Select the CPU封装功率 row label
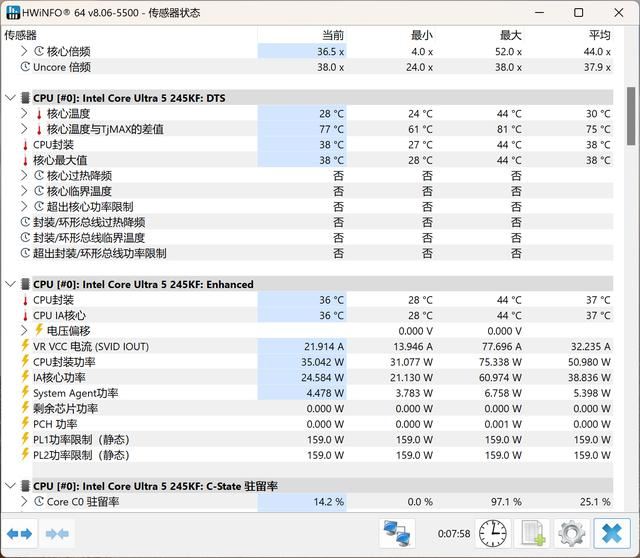This screenshot has height=558, width=640. (x=64, y=362)
